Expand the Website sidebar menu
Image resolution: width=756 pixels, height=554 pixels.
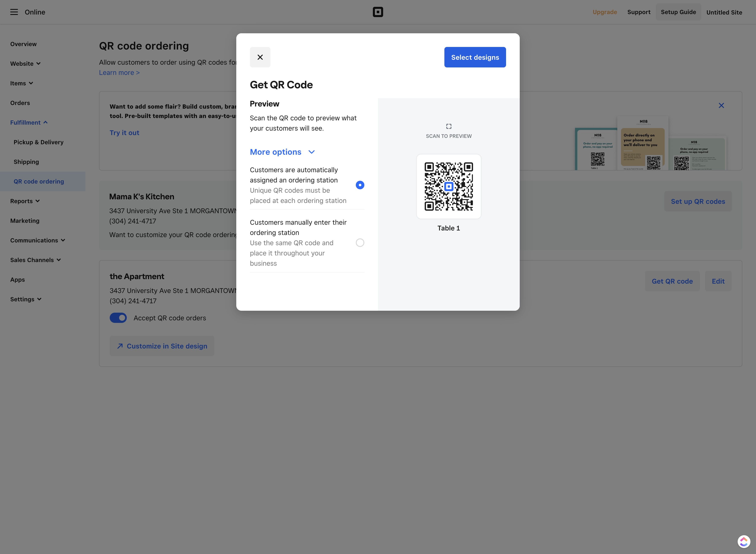(25, 64)
